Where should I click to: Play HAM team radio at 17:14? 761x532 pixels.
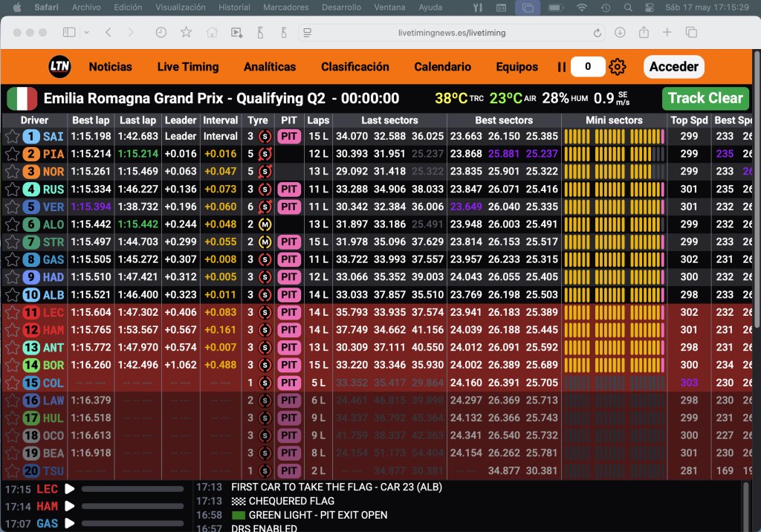(70, 506)
